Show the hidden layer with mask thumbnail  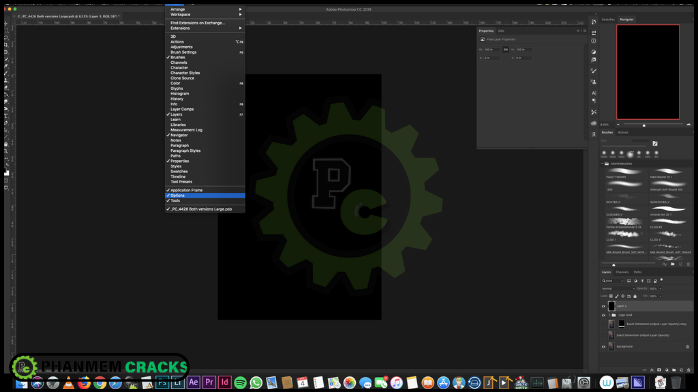pos(604,324)
